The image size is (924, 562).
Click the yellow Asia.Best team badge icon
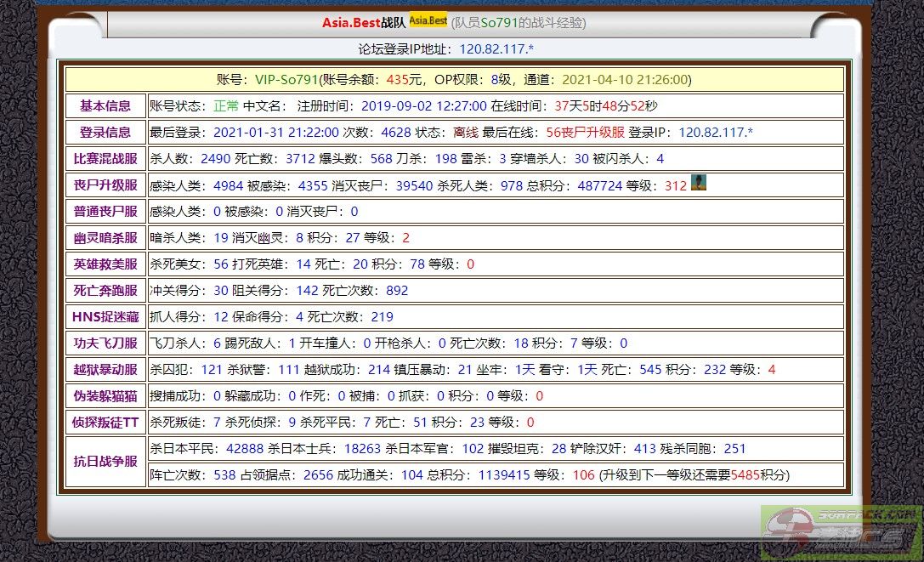pyautogui.click(x=428, y=20)
